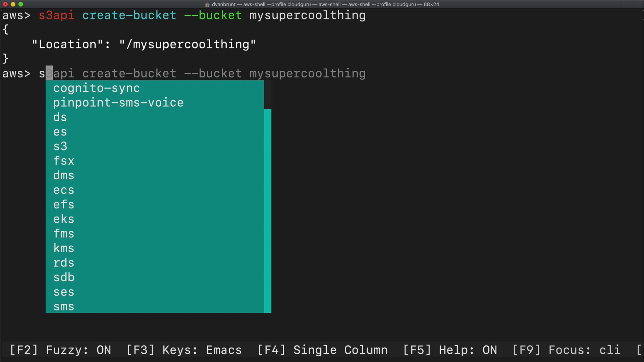The width and height of the screenshot is (644, 362).
Task: Pick pinpoint-sms-voice from the suggestions
Action: 118,103
